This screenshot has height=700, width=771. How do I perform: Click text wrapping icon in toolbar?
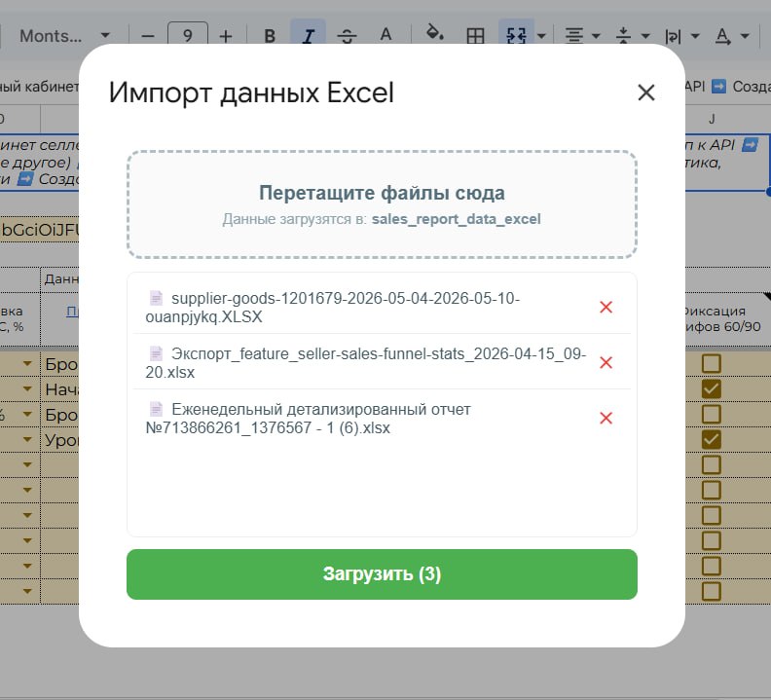673,35
